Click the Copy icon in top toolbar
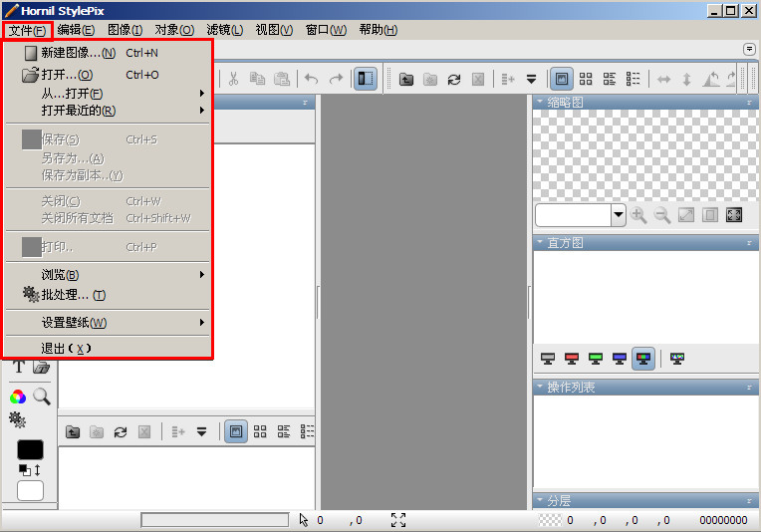The width and height of the screenshot is (761, 532). point(257,79)
